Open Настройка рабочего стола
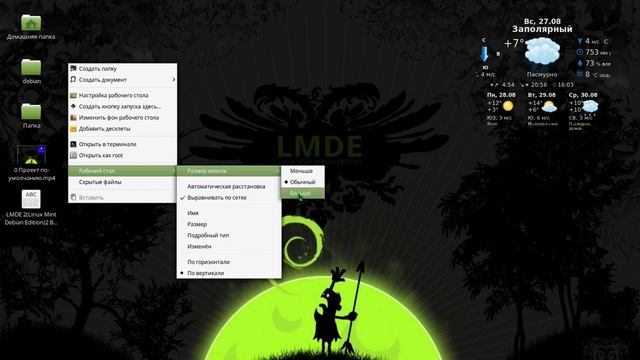 (122, 95)
